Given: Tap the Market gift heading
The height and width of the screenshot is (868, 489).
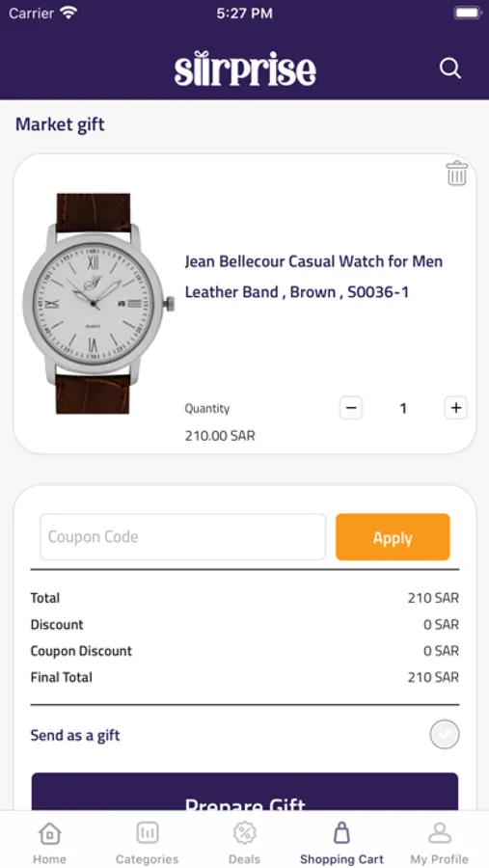Looking at the screenshot, I should [60, 124].
